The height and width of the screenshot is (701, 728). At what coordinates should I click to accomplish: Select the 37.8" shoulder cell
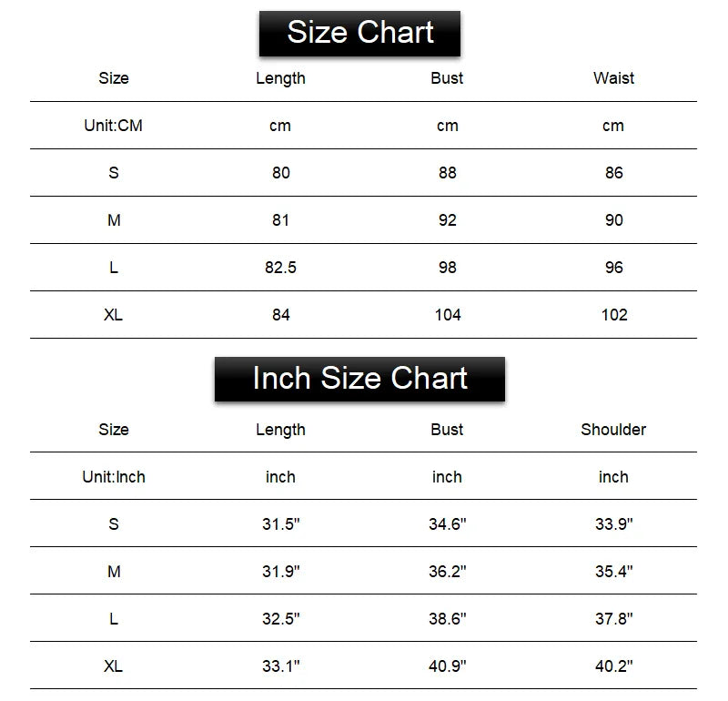(x=613, y=619)
